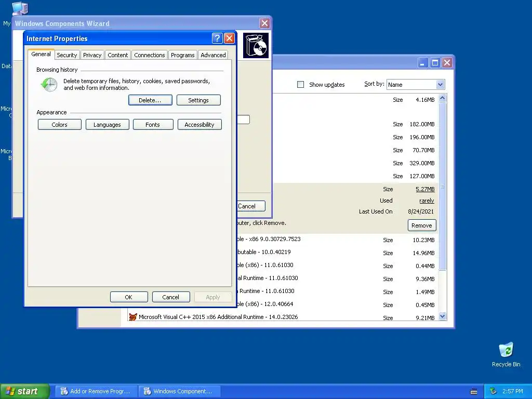Click OK in Internet Properties
The height and width of the screenshot is (399, 532).
[129, 297]
